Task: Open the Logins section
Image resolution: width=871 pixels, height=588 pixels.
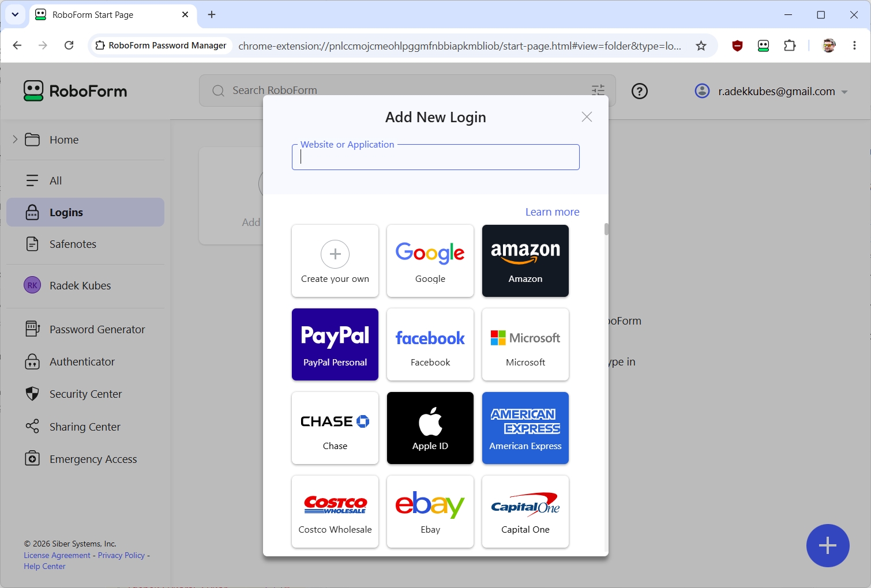Action: [85, 212]
